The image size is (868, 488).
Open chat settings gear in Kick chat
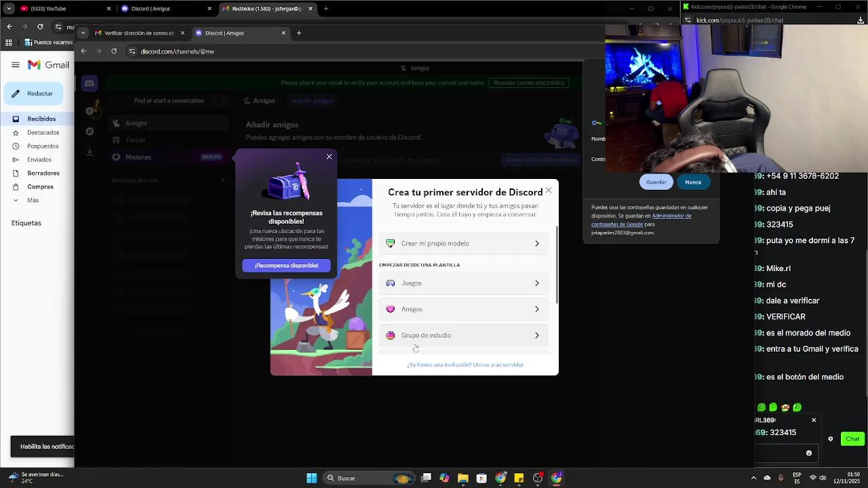click(830, 439)
